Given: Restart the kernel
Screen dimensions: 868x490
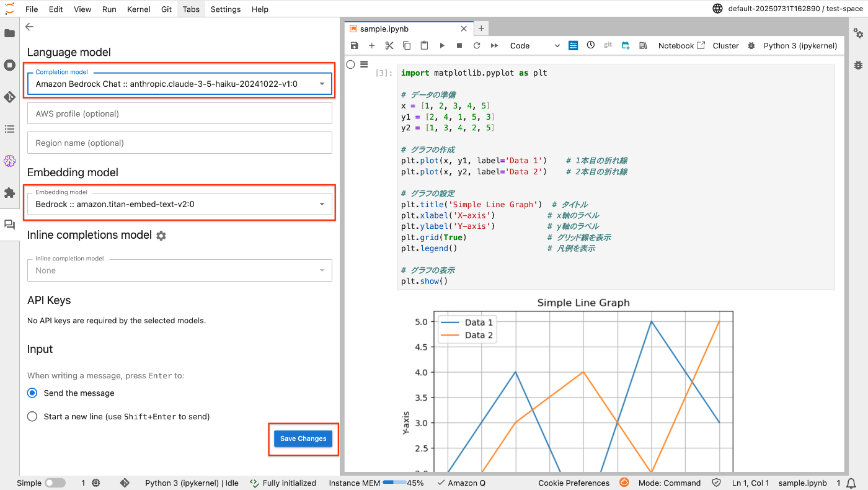Looking at the screenshot, I should (477, 45).
